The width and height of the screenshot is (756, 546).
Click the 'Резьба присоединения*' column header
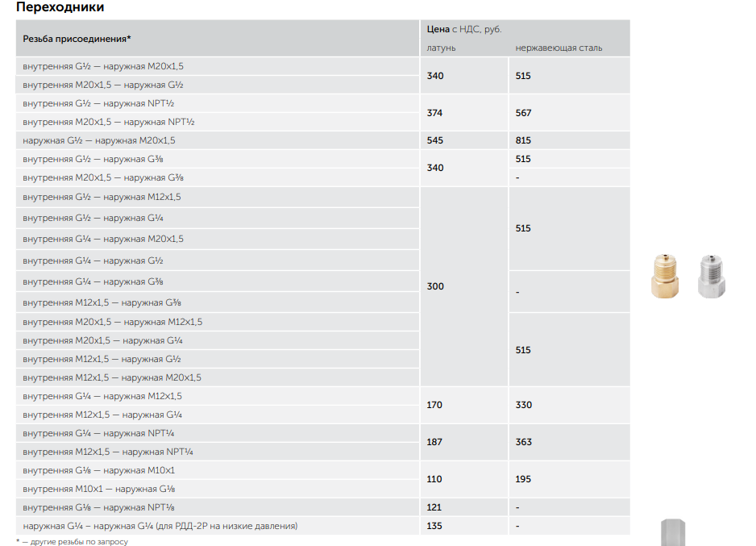pos(77,39)
